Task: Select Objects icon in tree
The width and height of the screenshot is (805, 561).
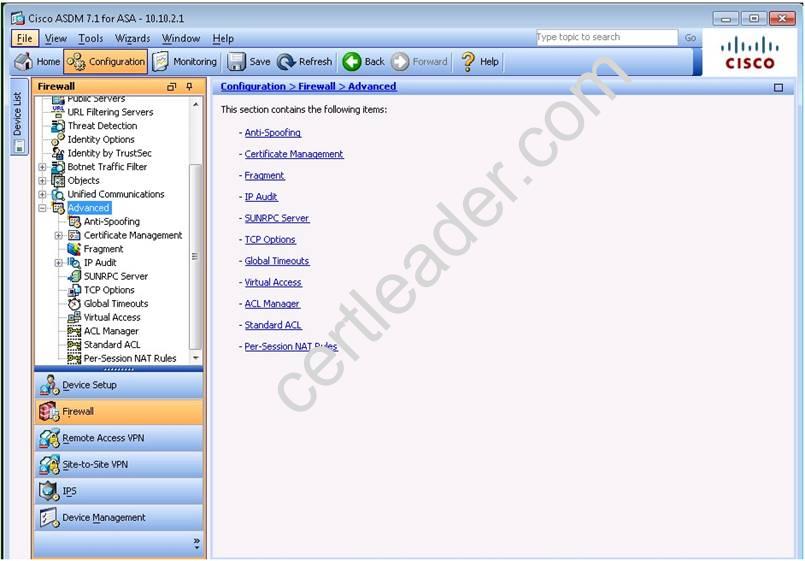Action: pyautogui.click(x=58, y=181)
